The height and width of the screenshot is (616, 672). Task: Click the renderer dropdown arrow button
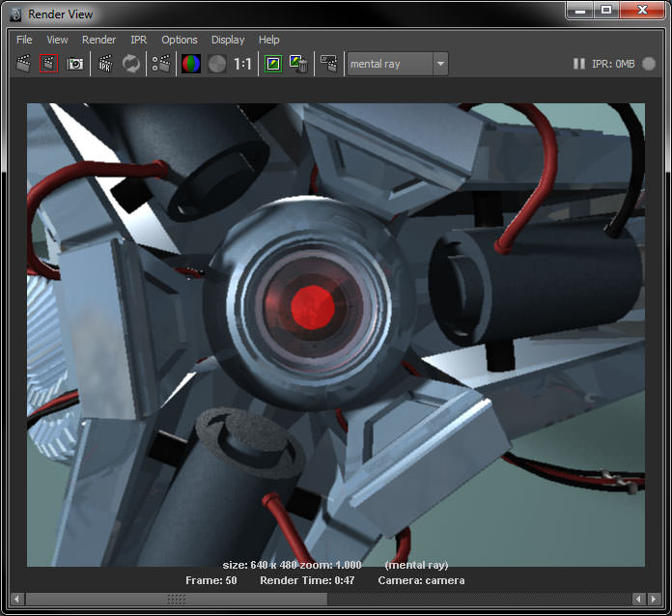[x=440, y=64]
